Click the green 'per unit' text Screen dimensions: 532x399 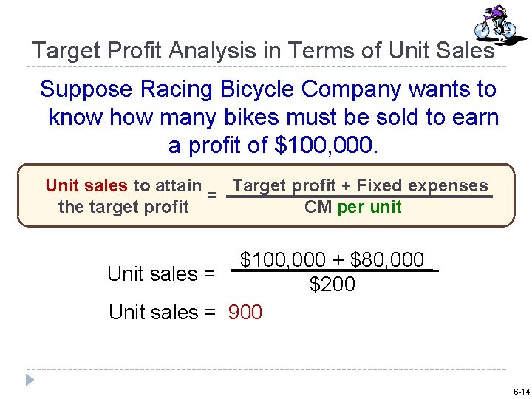pyautogui.click(x=369, y=207)
